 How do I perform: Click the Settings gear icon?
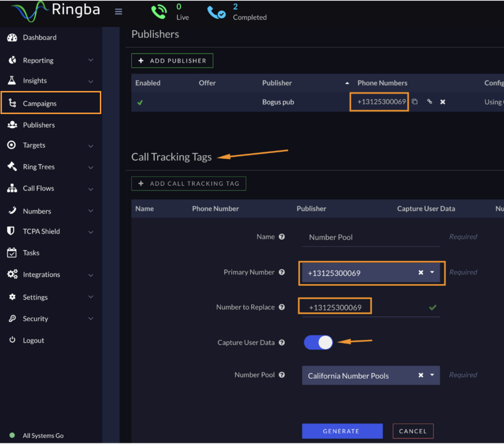pyautogui.click(x=12, y=297)
